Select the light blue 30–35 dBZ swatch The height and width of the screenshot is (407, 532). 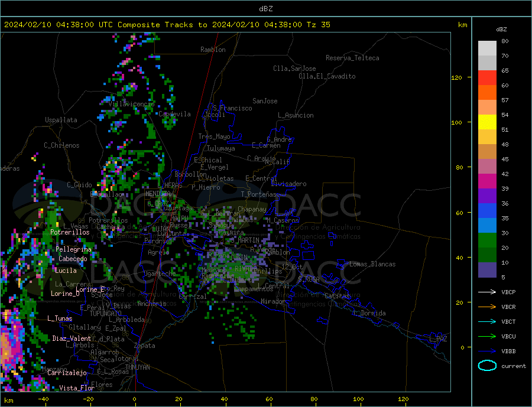[x=487, y=226]
